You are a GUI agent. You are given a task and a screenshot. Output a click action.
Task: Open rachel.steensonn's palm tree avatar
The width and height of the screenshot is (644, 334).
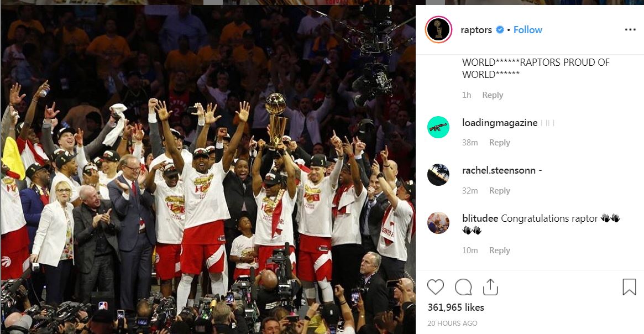(438, 175)
